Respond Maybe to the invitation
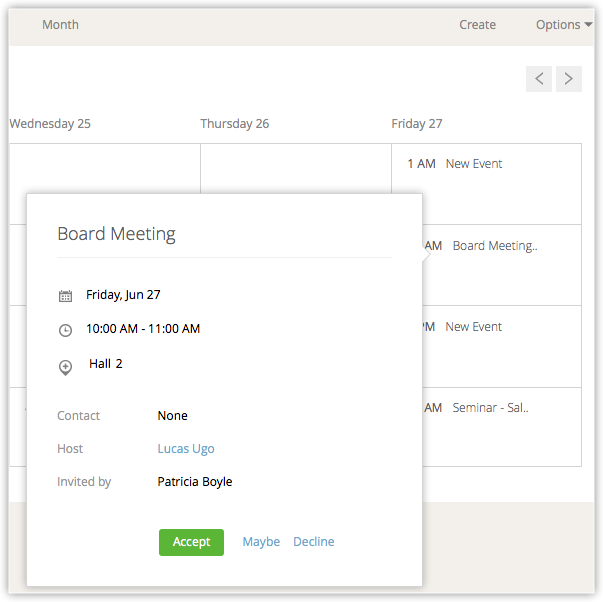The width and height of the screenshot is (603, 602). (x=261, y=542)
